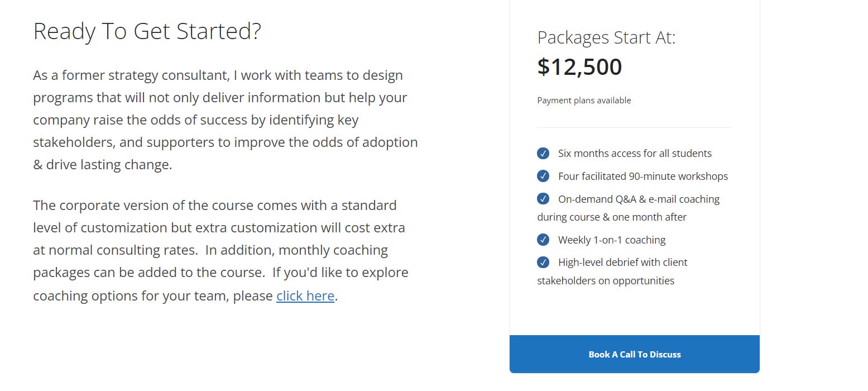Click the Payment plans available note
Image resolution: width=868 pixels, height=391 pixels.
pos(584,101)
